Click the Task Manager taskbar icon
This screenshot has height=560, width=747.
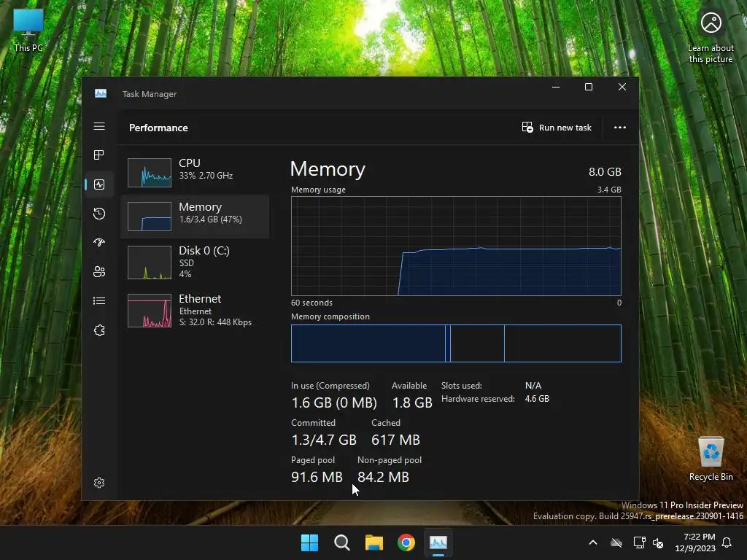point(438,542)
